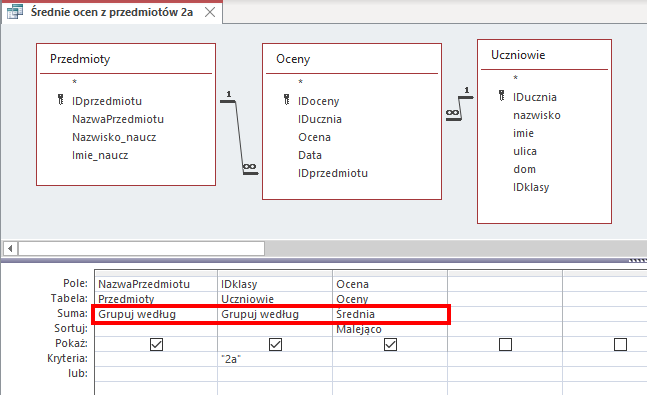The image size is (647, 395).
Task: Open the Suma cell under NazwaPrzedmiotu
Action: [156, 314]
